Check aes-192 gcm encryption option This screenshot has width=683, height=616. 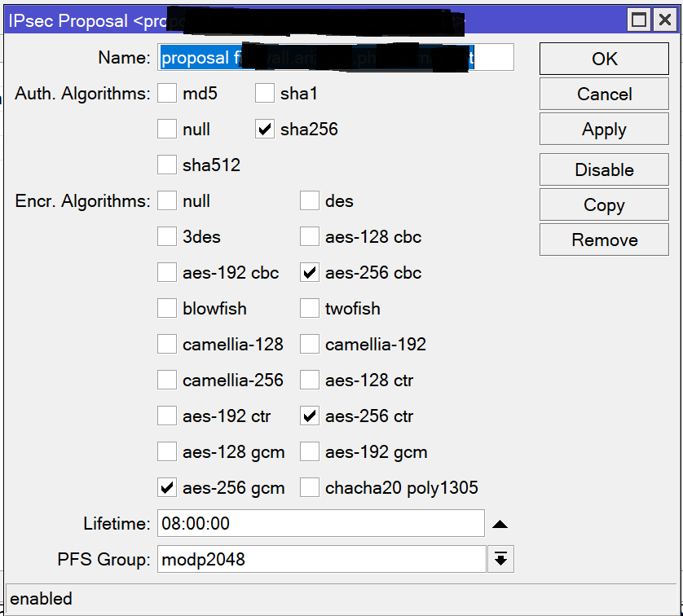pos(309,451)
